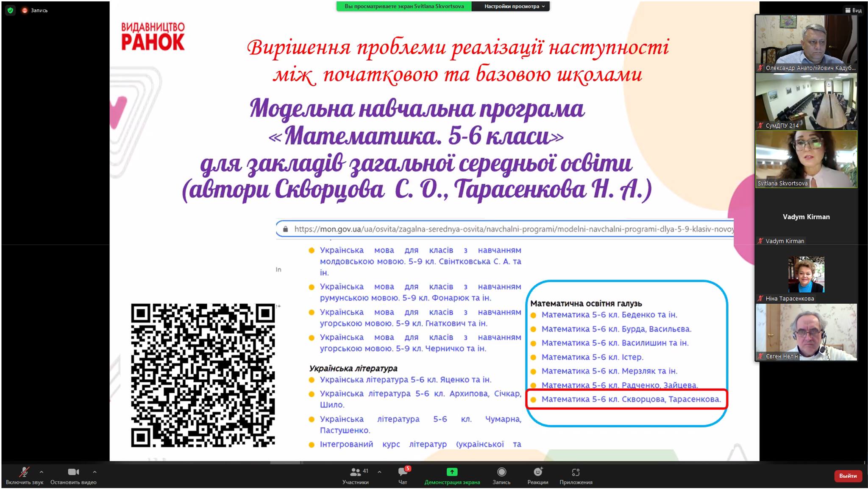Viewport: 868px width, 490px height.
Task: Click the Запись record icon
Action: coord(501,472)
